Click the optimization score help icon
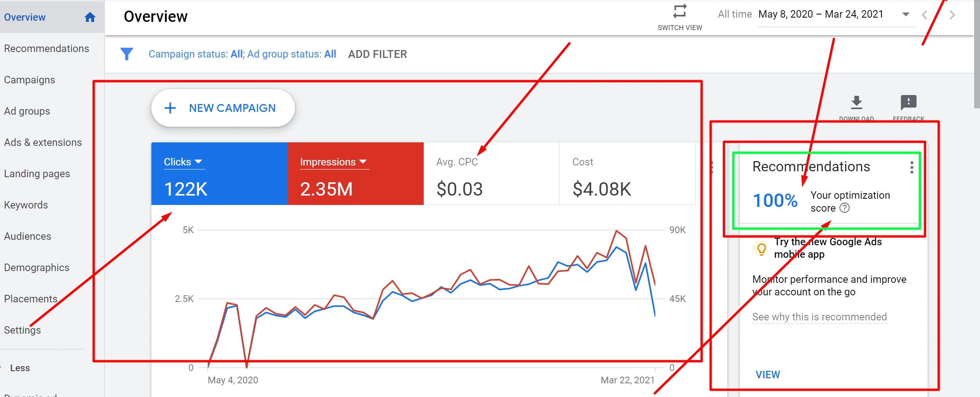 point(845,208)
